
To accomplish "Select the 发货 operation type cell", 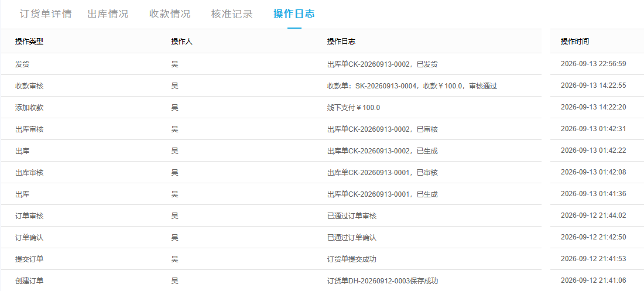I will click(22, 64).
